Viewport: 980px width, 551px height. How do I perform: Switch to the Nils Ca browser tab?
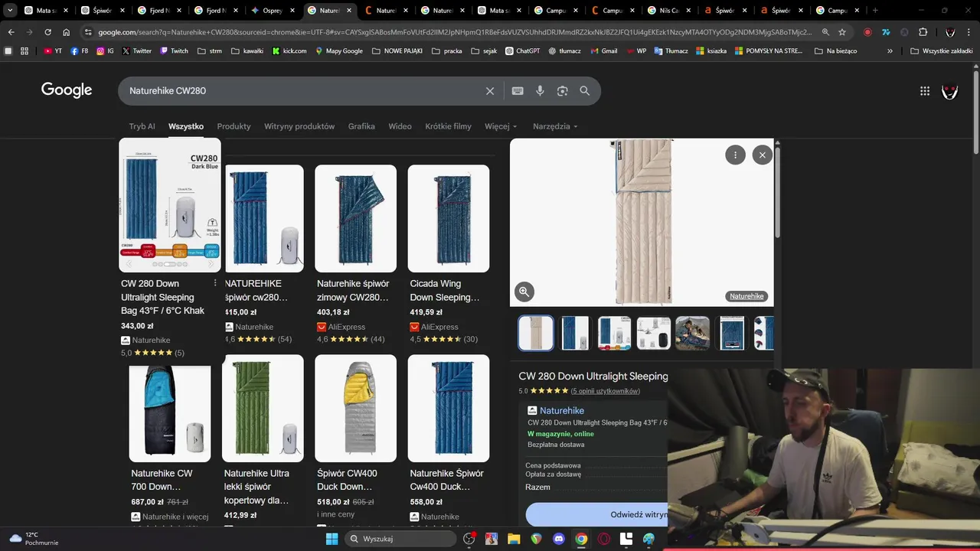669,11
